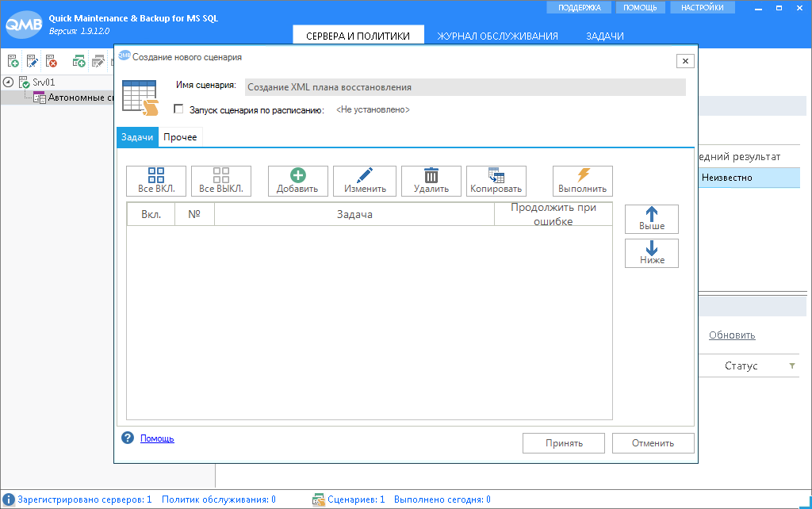Select the Srv01 server in tree

(44, 82)
